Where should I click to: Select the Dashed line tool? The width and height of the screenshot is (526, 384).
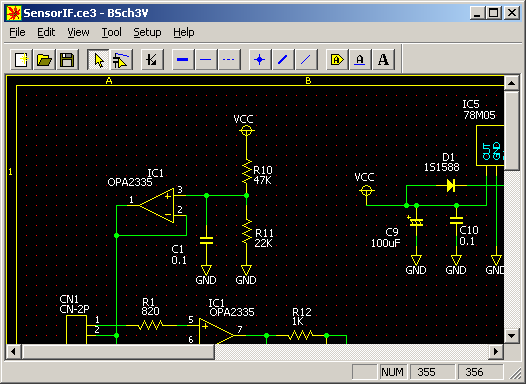(x=229, y=60)
